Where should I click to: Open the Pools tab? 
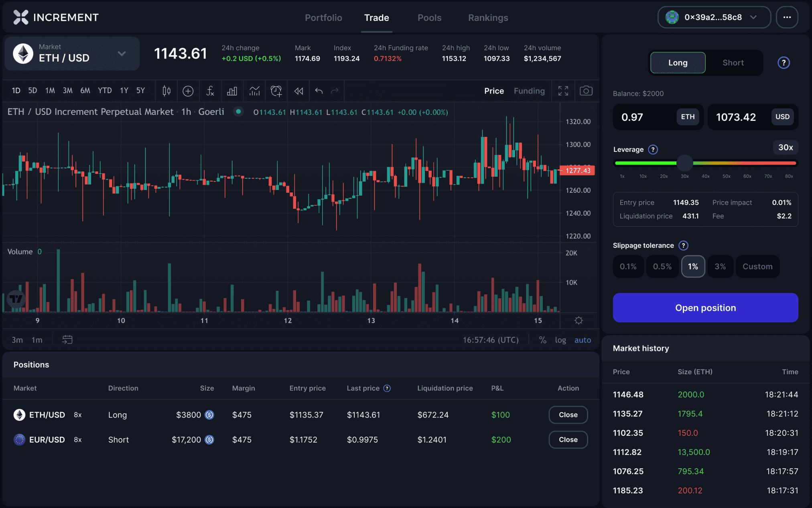429,18
